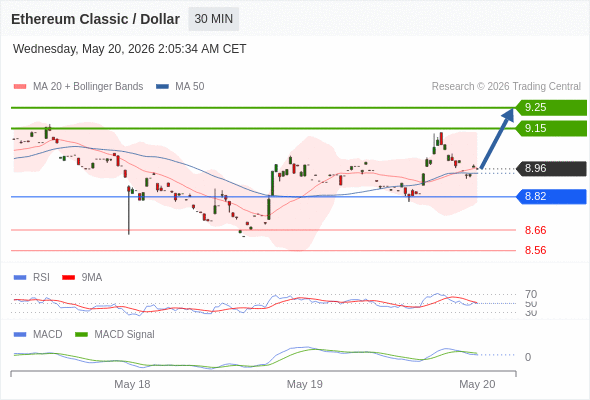Click the MA 50 blue legend swatch
The height and width of the screenshot is (400, 590).
pos(162,87)
